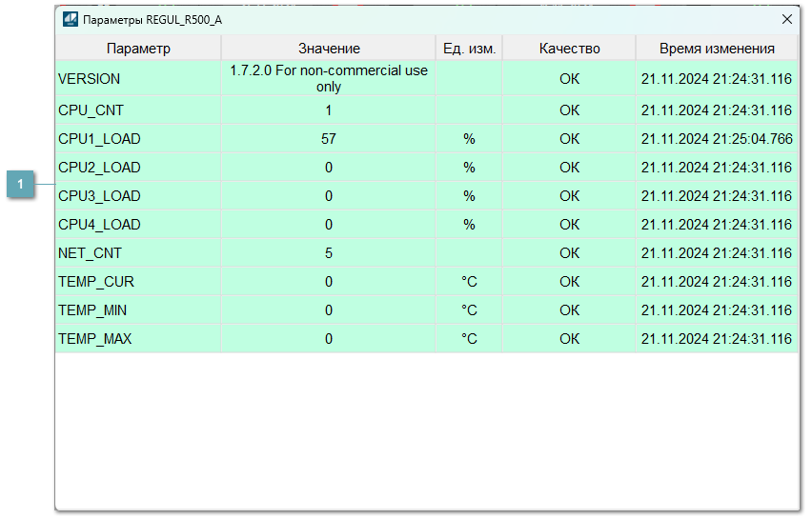Click the OK quality of TEMP_CUR row
This screenshot has height=519, width=812.
569,281
